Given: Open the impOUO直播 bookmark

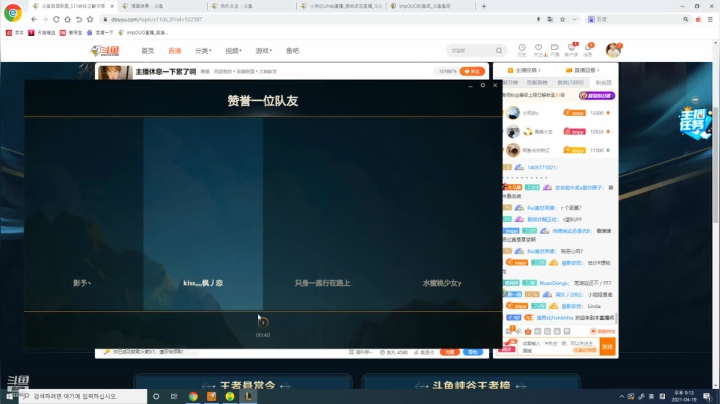Looking at the screenshot, I should 143,33.
